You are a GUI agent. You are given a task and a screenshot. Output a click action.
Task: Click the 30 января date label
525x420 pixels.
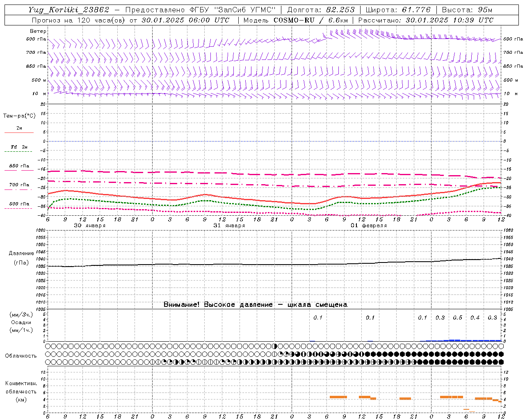click(89, 226)
